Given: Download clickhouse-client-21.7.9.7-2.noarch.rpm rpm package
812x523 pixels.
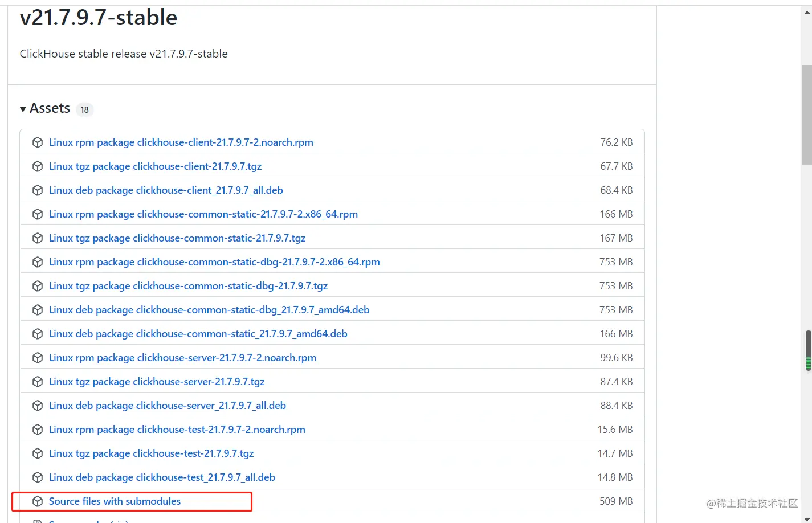Looking at the screenshot, I should pos(181,142).
